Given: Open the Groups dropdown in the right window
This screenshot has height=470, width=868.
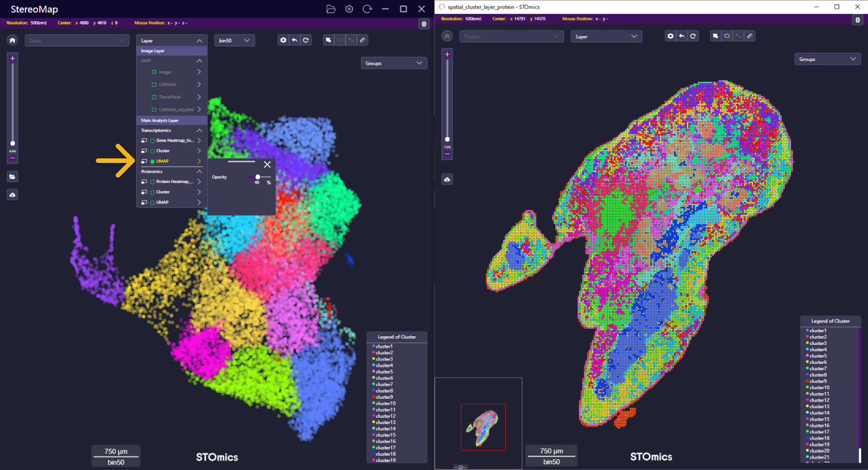Looking at the screenshot, I should 827,59.
